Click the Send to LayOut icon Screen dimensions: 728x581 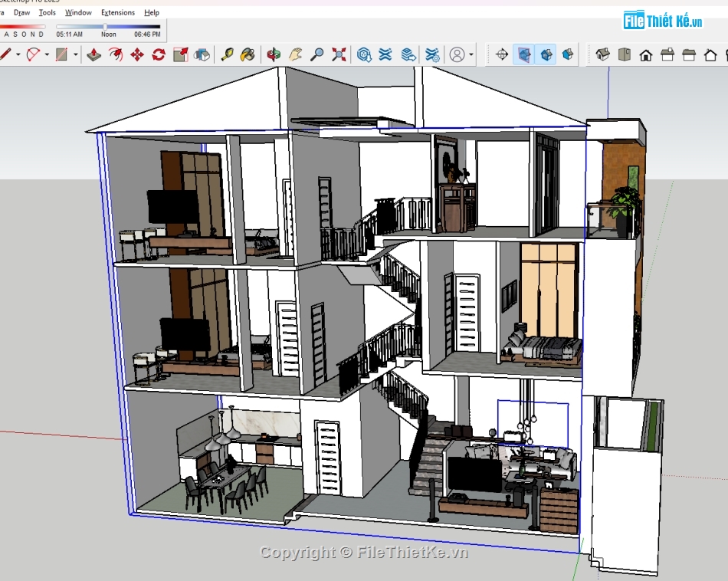click(408, 54)
